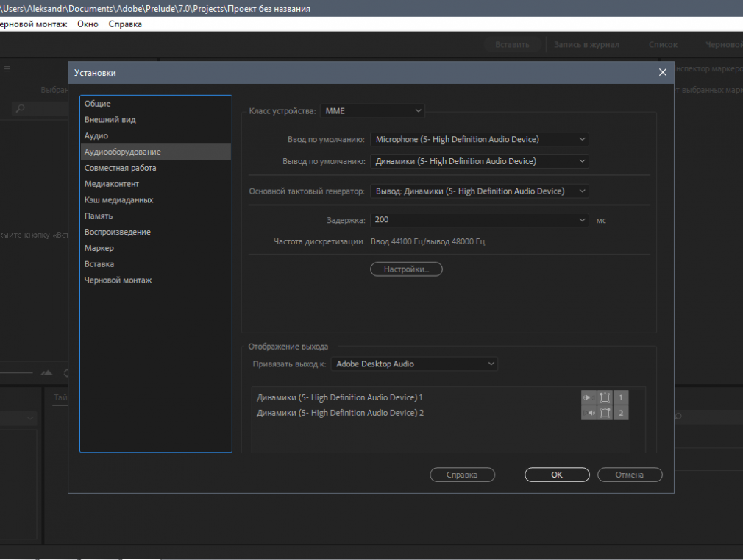The image size is (743, 560).
Task: Click the sample rate text Ввод 44100 Гц/вывод 48000 Гц
Action: tap(428, 241)
